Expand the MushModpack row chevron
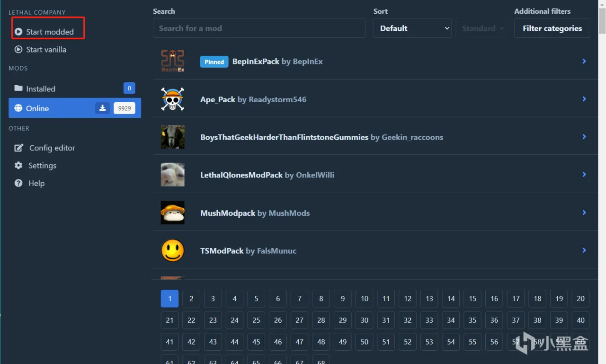606x364 pixels. (584, 213)
